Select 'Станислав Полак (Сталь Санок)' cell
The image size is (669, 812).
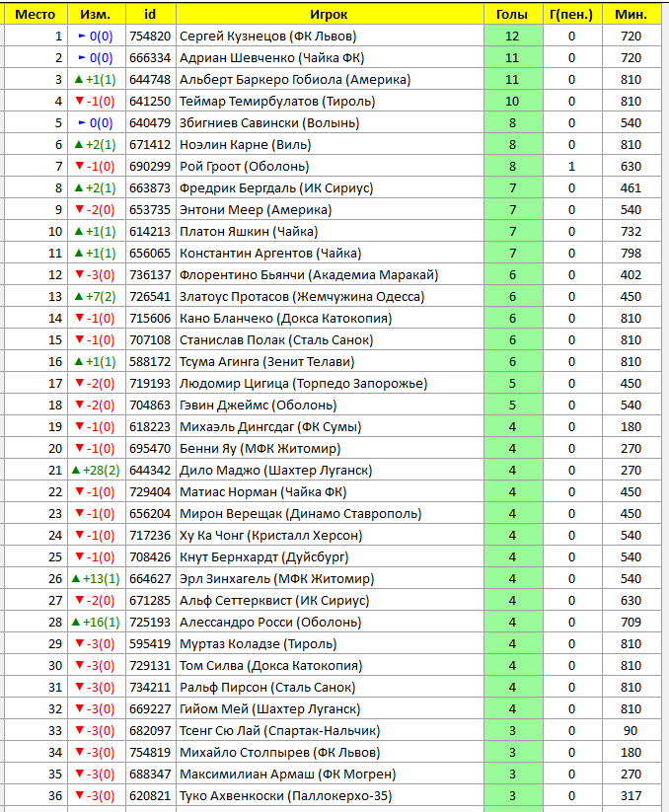(x=330, y=340)
